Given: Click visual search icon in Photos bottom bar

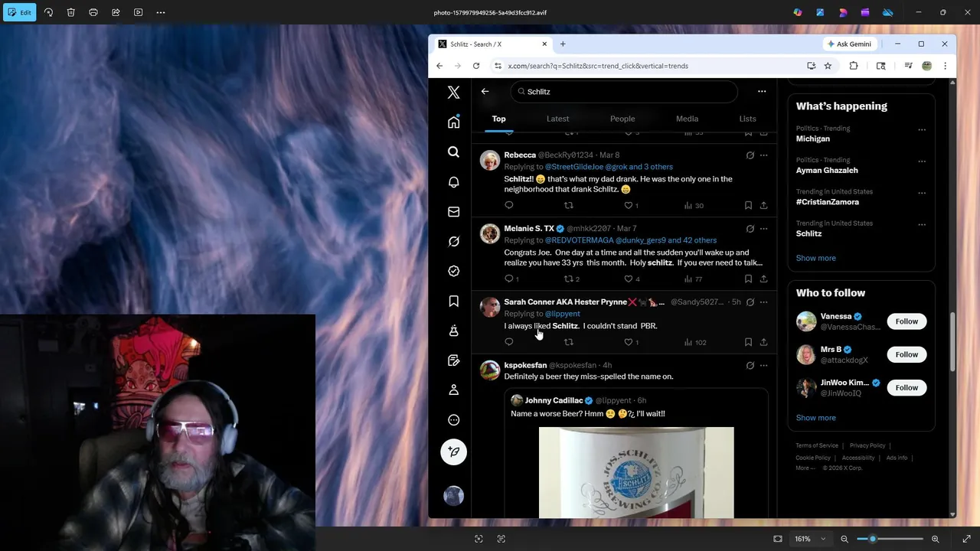Looking at the screenshot, I should click(479, 539).
